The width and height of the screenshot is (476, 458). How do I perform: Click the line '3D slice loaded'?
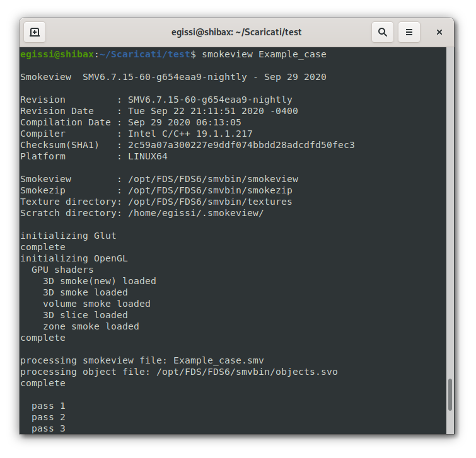pyautogui.click(x=85, y=315)
